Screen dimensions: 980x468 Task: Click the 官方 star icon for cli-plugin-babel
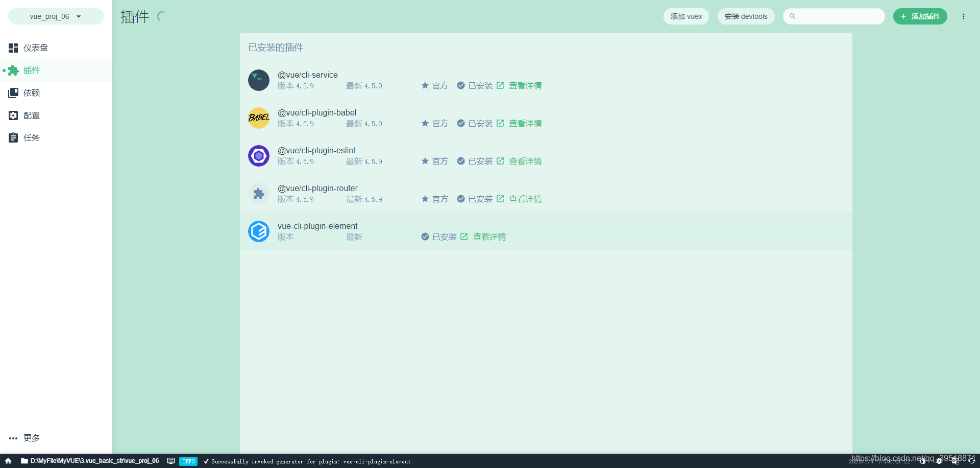click(425, 123)
